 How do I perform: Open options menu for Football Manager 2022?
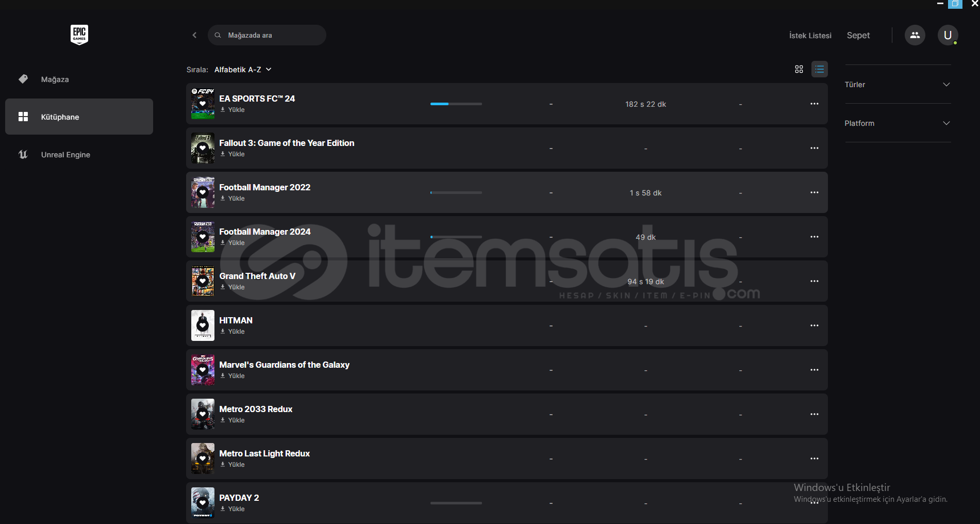click(815, 192)
